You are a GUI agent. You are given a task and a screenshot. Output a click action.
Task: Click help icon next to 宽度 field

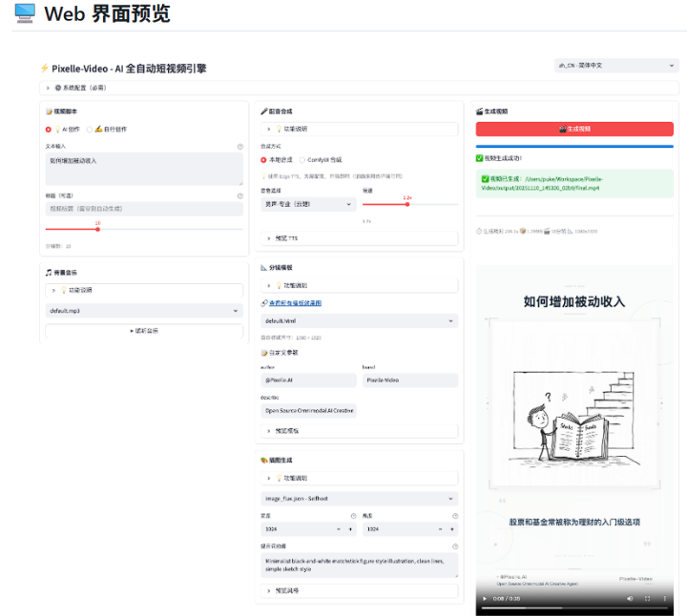[353, 515]
